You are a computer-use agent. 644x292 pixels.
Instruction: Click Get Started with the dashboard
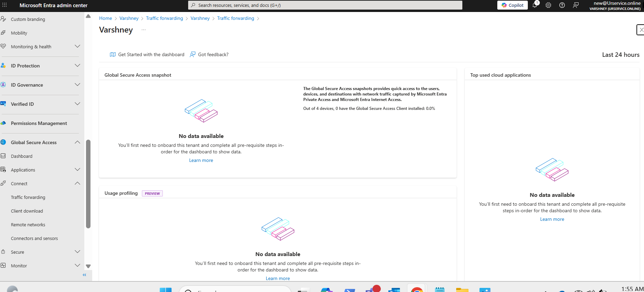(151, 54)
